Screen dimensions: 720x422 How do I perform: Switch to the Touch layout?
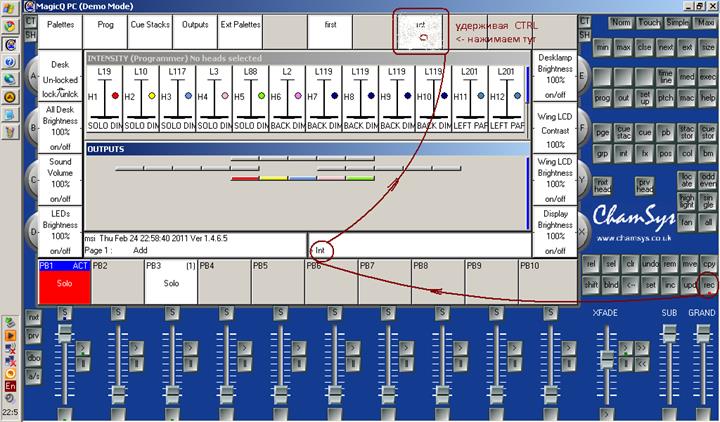649,23
